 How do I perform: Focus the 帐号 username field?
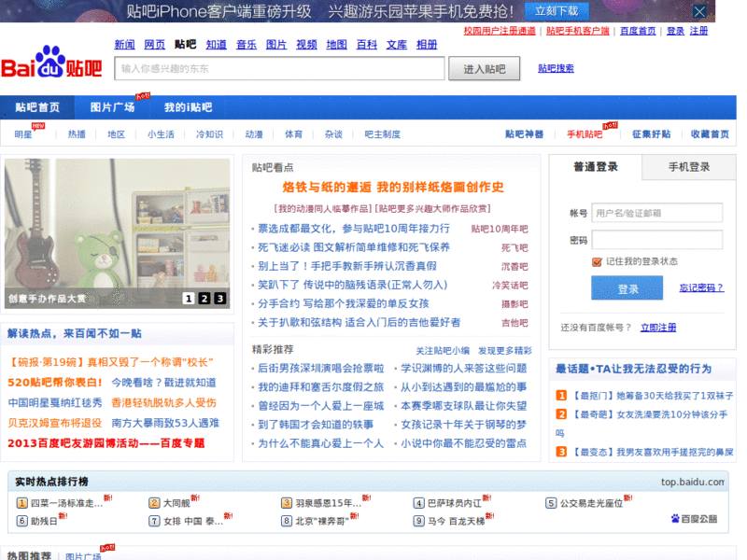[657, 213]
